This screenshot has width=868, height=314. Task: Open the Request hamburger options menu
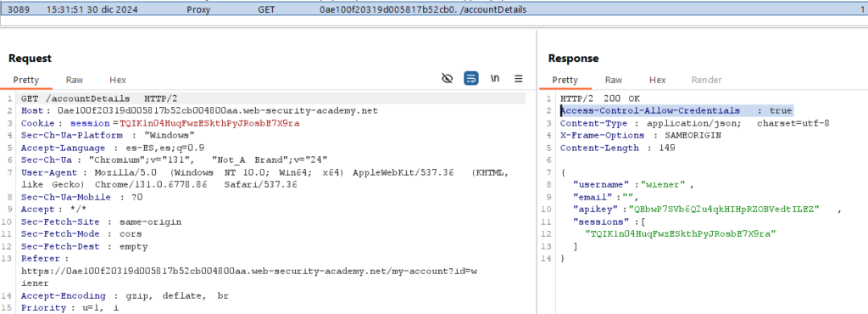519,79
